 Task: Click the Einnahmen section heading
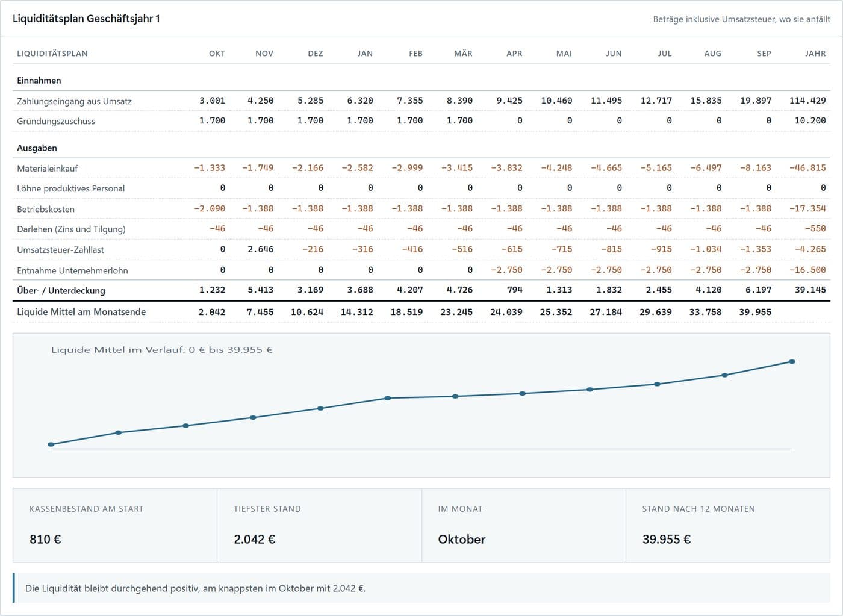click(x=39, y=81)
